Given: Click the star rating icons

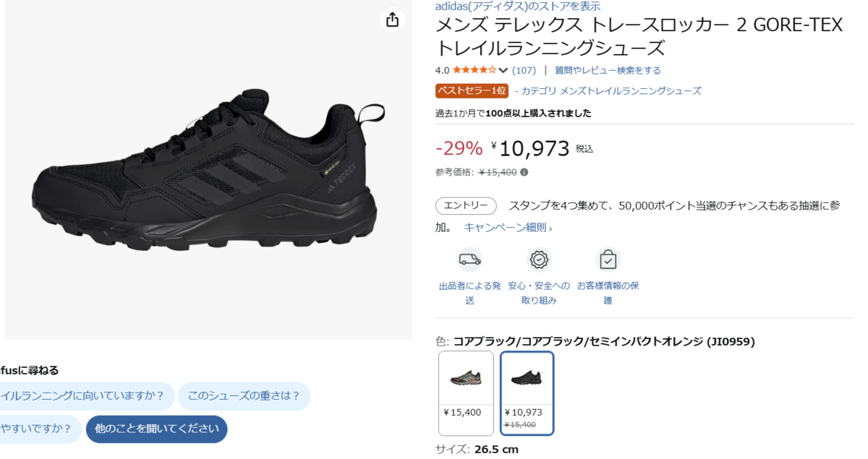Looking at the screenshot, I should tap(475, 70).
